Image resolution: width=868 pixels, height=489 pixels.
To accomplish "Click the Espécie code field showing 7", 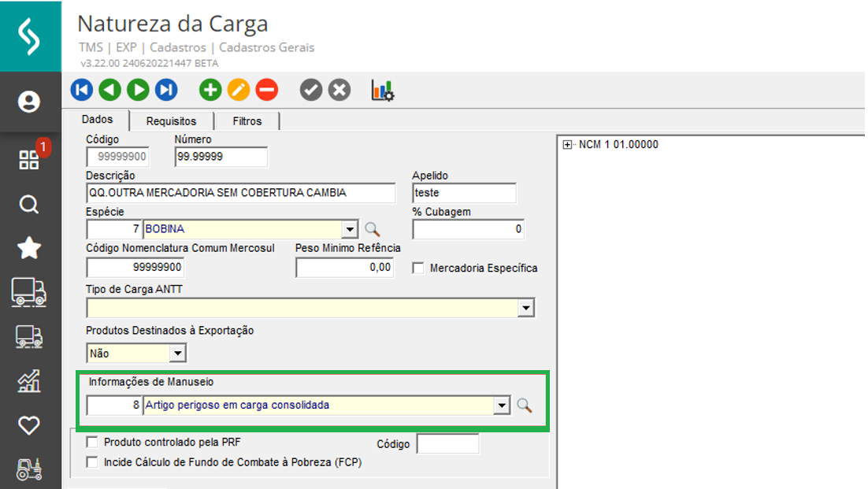I will 114,229.
